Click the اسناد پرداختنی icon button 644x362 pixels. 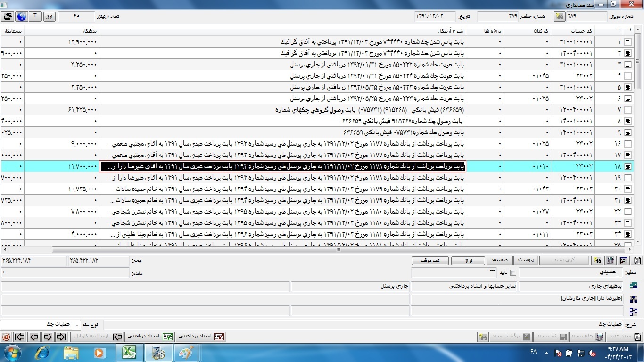[201, 337]
